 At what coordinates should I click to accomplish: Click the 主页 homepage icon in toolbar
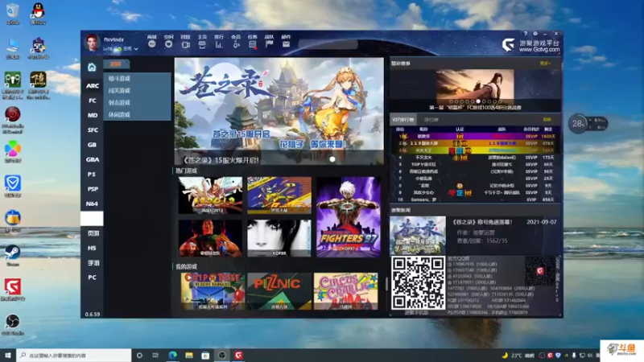tap(202, 44)
